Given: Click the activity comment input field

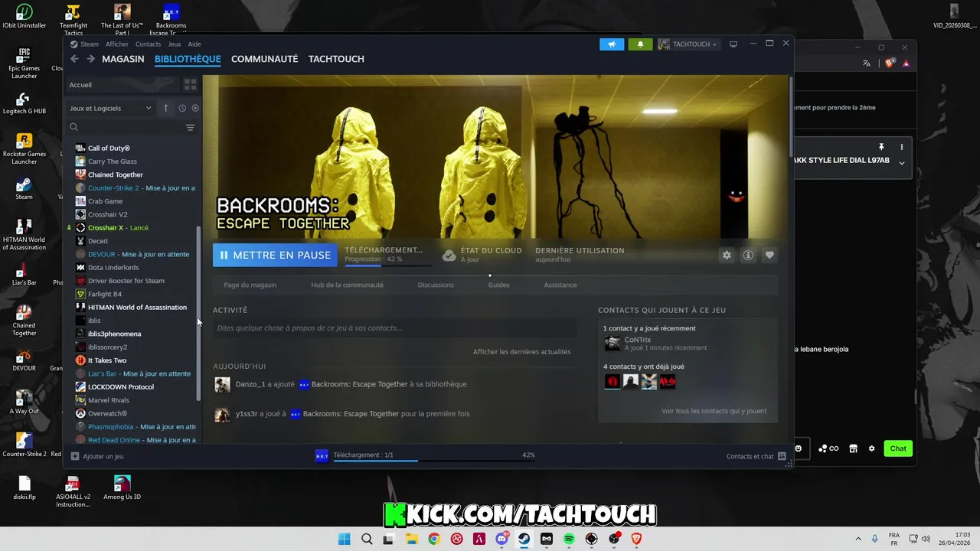Looking at the screenshot, I should tap(394, 328).
